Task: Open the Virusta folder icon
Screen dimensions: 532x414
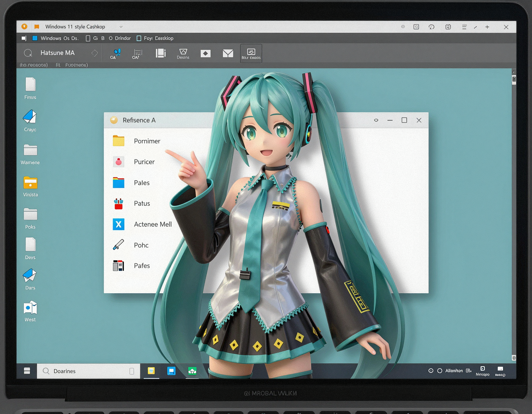Action: (30, 186)
